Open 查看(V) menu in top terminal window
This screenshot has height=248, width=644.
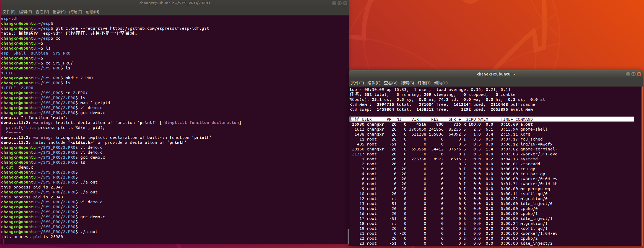click(391, 83)
